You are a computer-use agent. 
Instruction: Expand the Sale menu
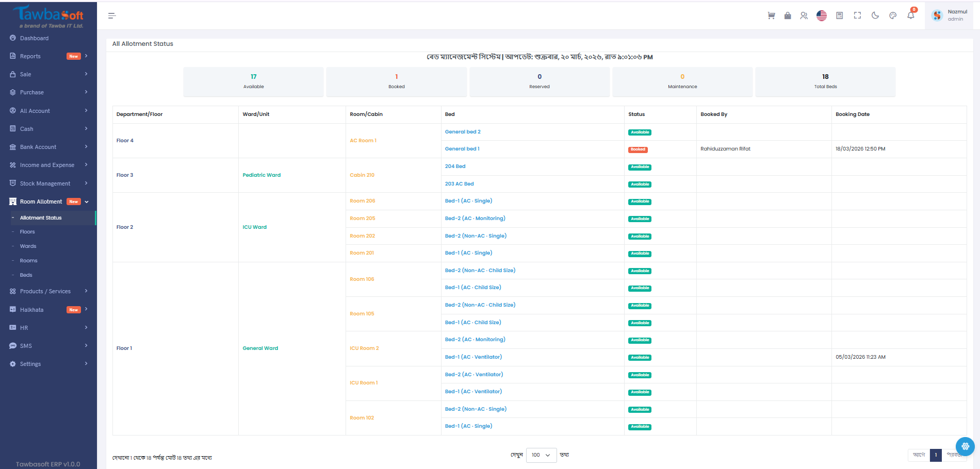click(48, 74)
